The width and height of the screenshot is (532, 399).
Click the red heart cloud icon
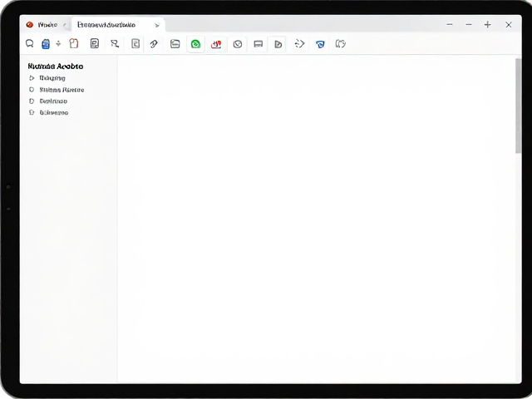[216, 44]
